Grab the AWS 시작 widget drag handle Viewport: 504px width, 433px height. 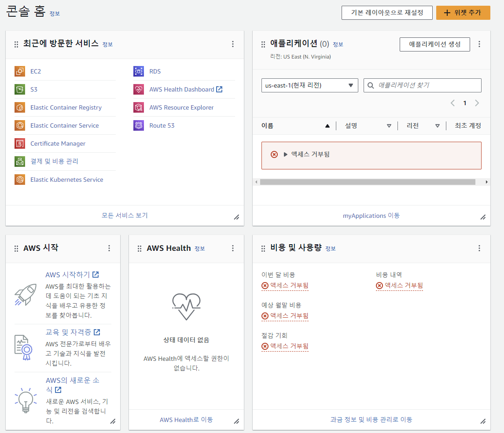click(x=16, y=248)
